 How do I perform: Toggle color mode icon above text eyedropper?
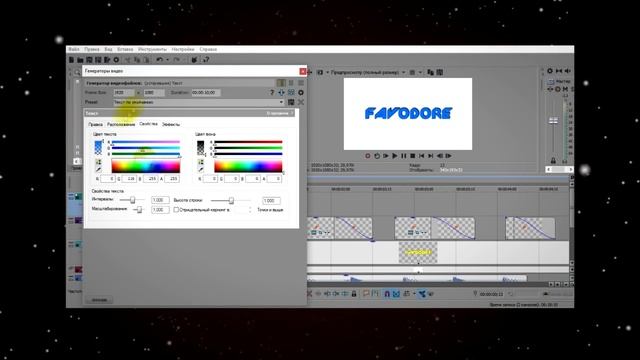tap(98, 162)
